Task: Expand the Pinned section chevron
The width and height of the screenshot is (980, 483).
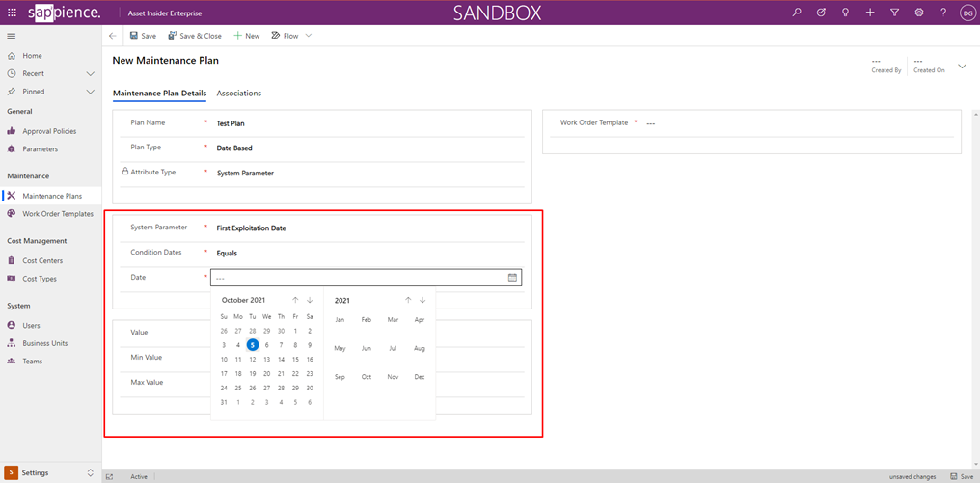Action: 91,92
